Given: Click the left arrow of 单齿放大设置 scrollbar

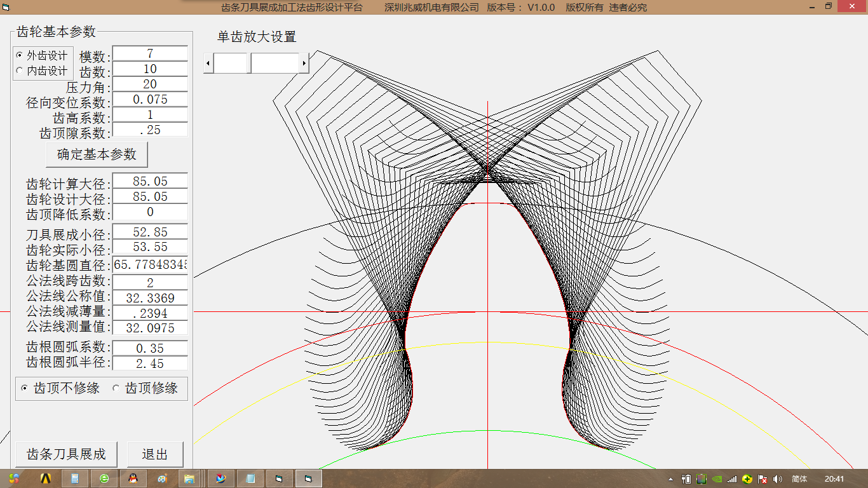Looking at the screenshot, I should [x=208, y=63].
